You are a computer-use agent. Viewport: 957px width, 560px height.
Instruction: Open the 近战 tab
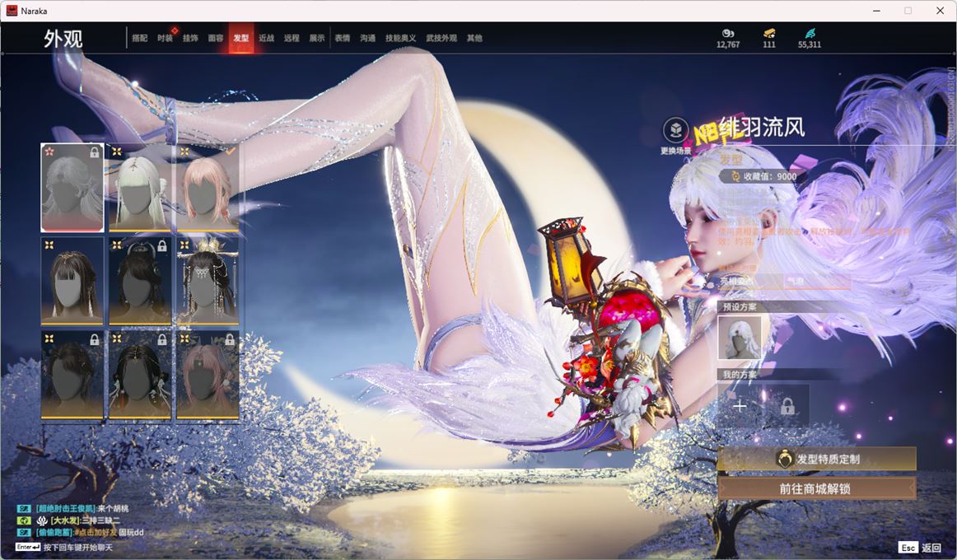[266, 38]
